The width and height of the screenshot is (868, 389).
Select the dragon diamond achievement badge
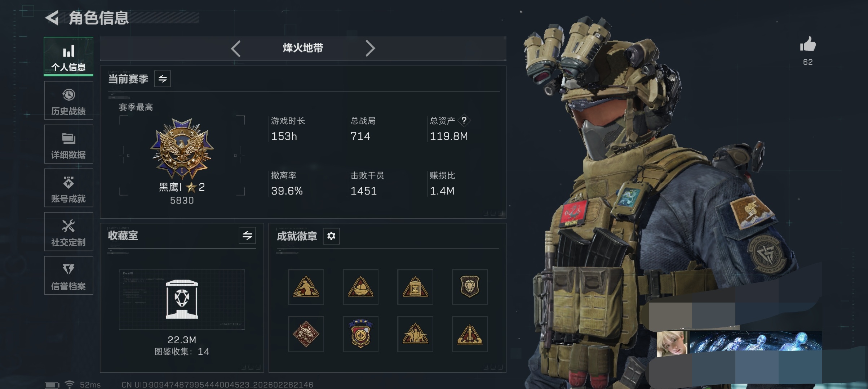point(306,334)
